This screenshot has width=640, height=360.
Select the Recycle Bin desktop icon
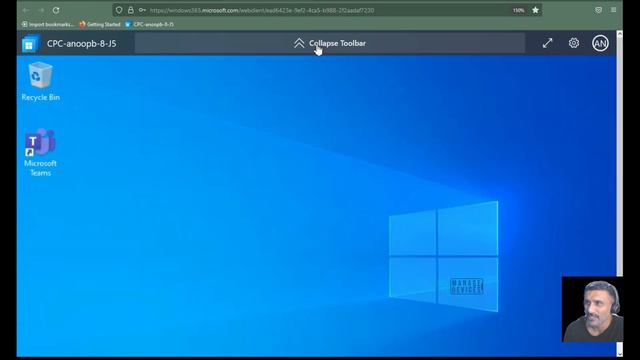[40, 81]
